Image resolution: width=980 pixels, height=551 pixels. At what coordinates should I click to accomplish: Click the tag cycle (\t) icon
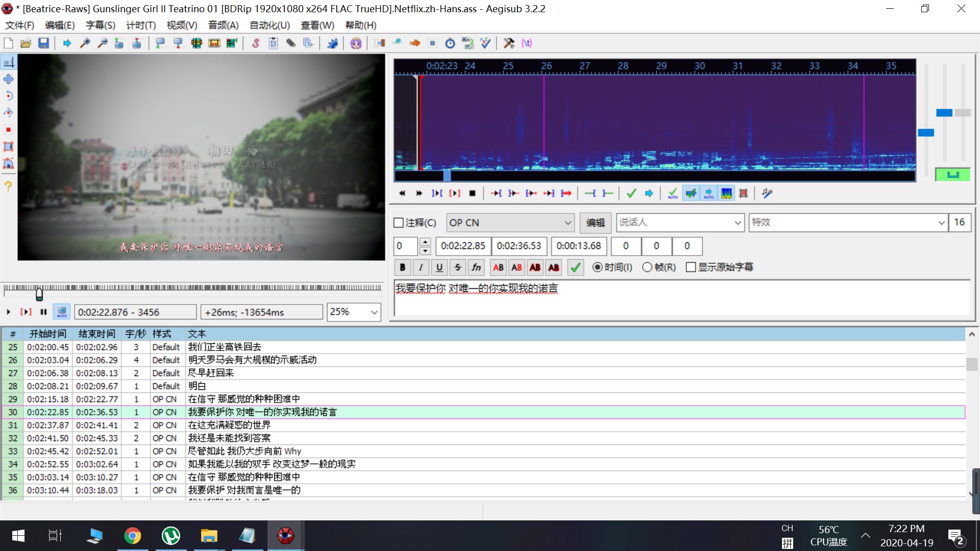pos(527,43)
